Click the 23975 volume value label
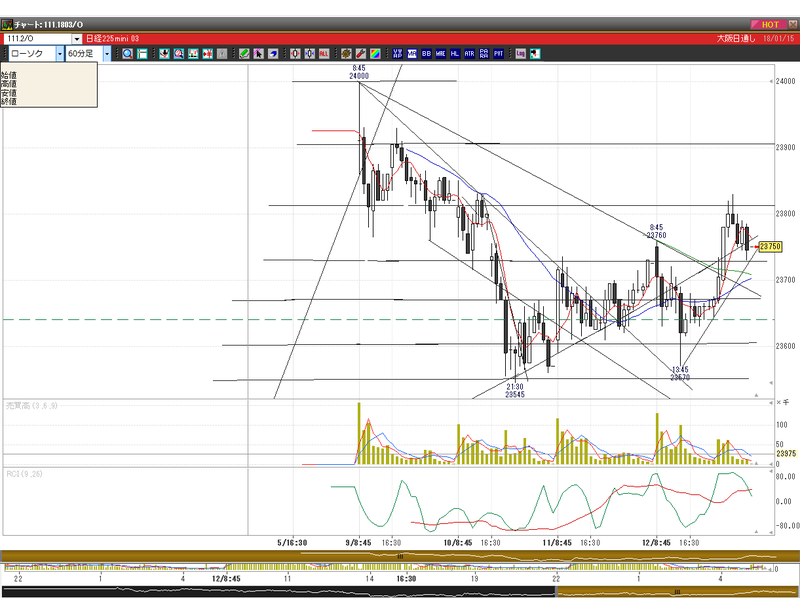800x598 pixels. [x=786, y=454]
